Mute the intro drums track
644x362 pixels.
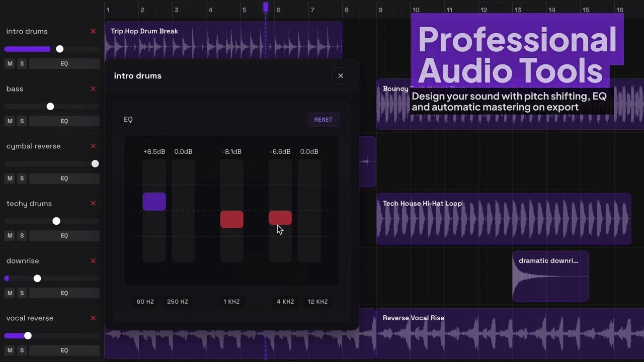click(x=10, y=64)
